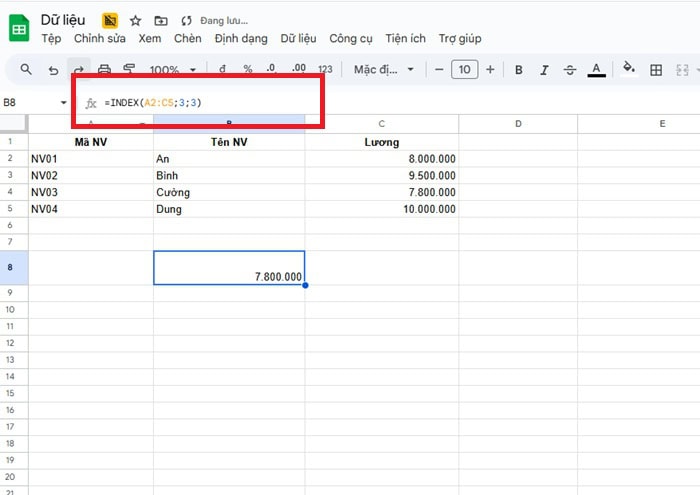Image resolution: width=700 pixels, height=495 pixels.
Task: Select the Lương header cell
Action: click(382, 142)
